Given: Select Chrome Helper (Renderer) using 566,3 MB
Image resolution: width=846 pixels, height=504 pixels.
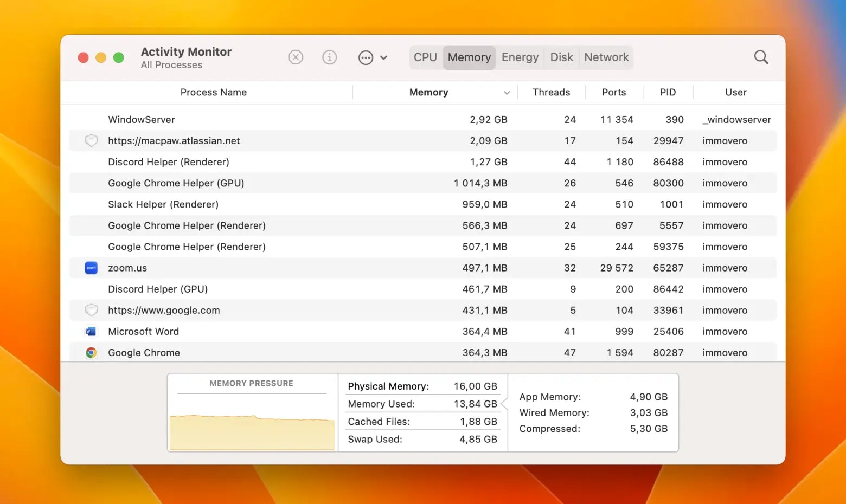Looking at the screenshot, I should click(423, 225).
